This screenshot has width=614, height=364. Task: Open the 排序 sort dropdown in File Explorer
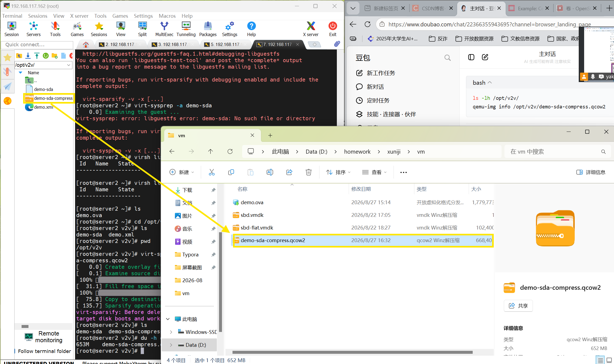(x=338, y=172)
